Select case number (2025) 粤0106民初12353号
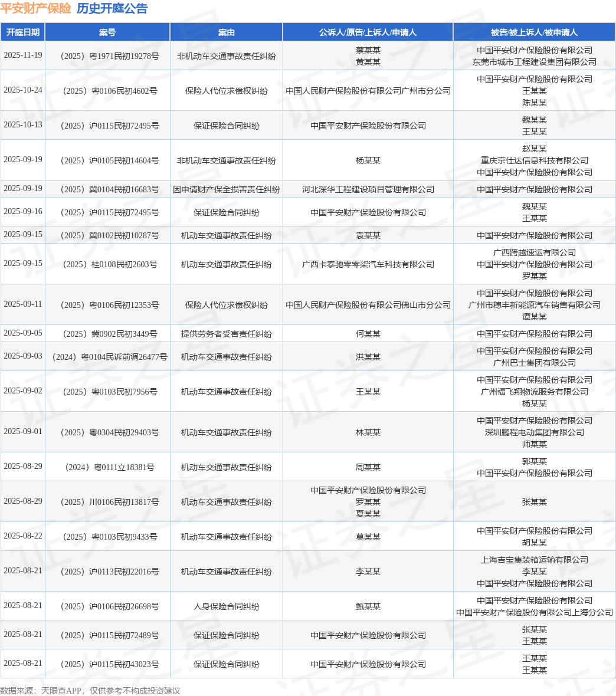 107,305
